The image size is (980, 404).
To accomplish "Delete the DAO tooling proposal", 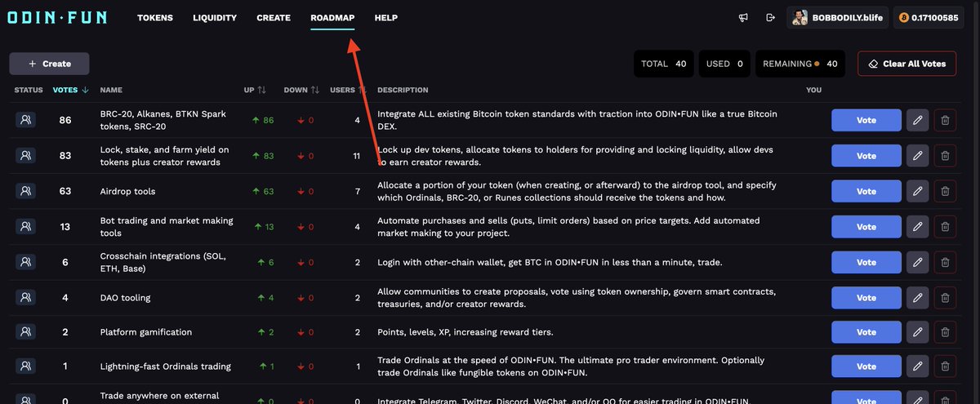I will (x=945, y=298).
